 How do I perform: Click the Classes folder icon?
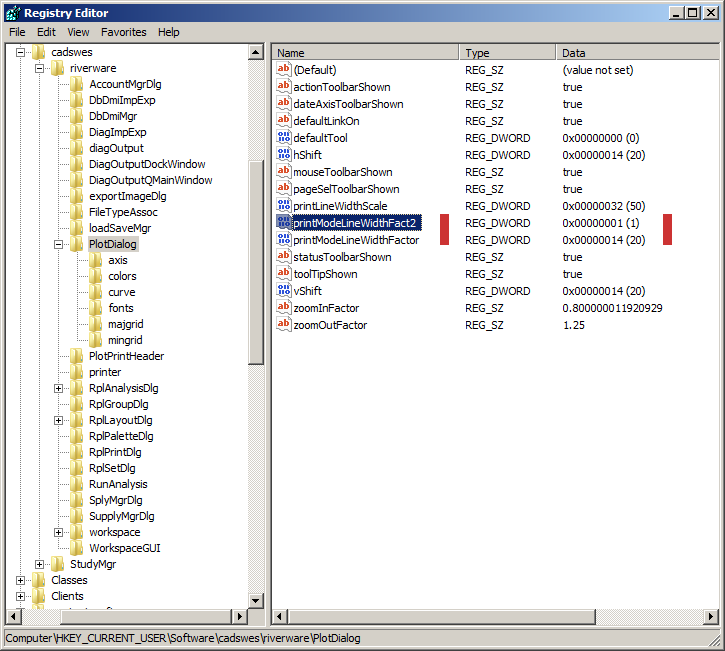[39, 580]
